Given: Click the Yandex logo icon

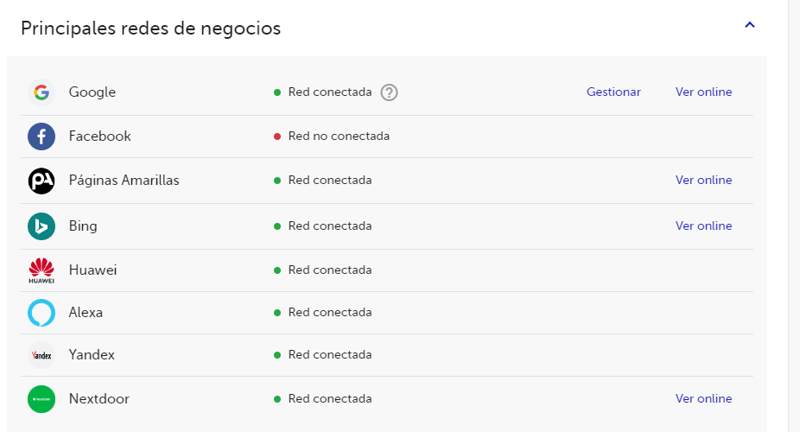Looking at the screenshot, I should pos(41,355).
